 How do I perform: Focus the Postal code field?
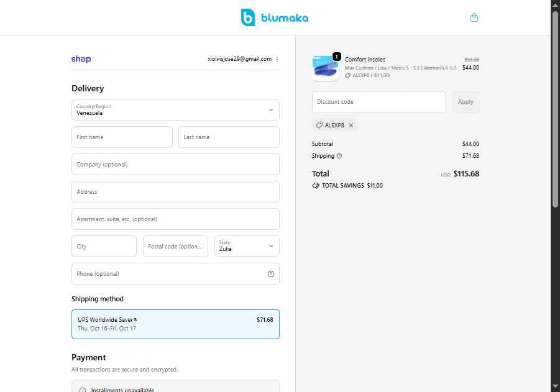pyautogui.click(x=175, y=247)
